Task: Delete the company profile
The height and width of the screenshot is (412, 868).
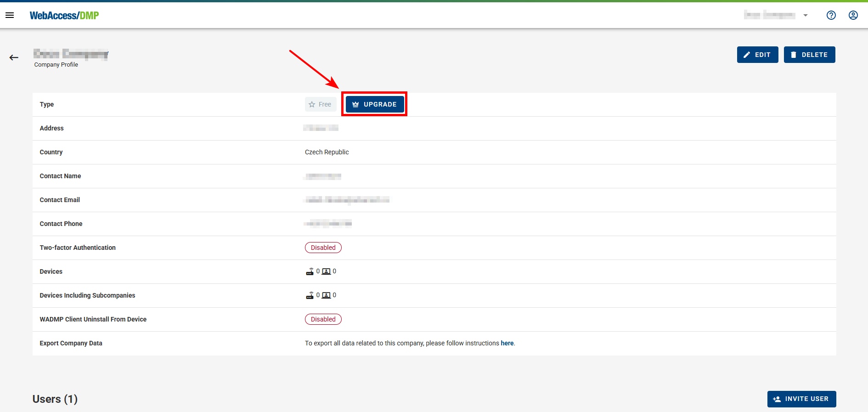Action: point(809,55)
